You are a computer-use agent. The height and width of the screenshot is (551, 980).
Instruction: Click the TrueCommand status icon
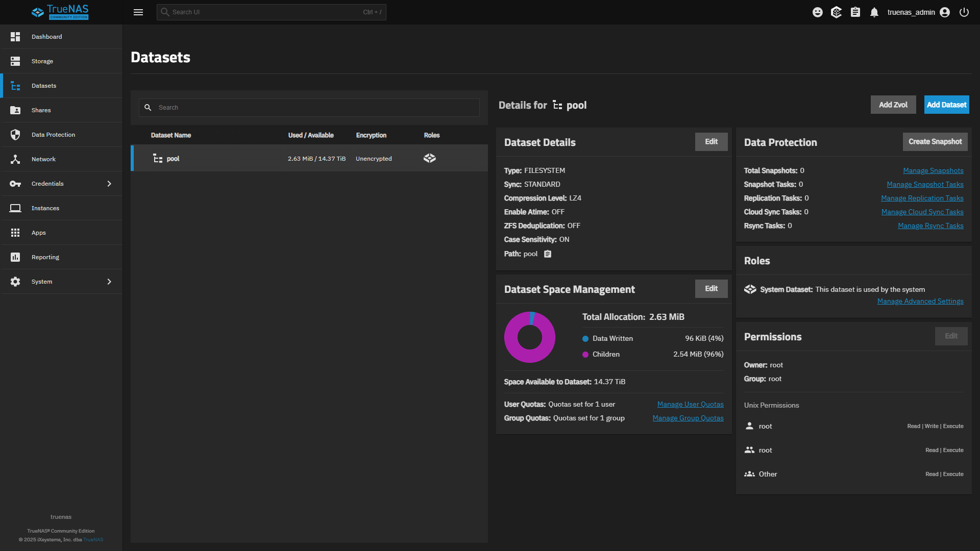(x=836, y=12)
